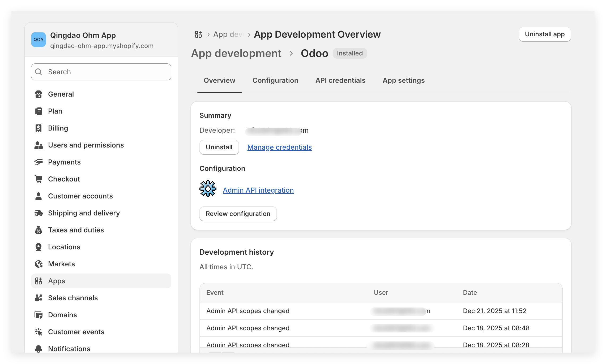Switch to the Configuration tab
The height and width of the screenshot is (364, 606).
coord(275,80)
